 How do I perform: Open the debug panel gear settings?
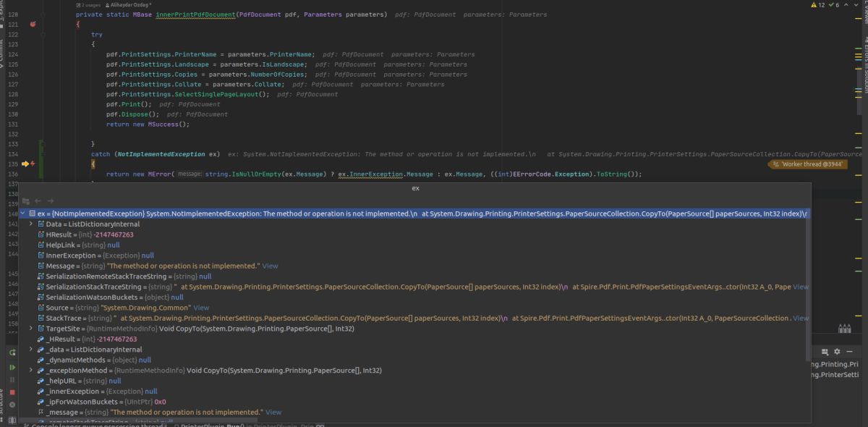(x=837, y=352)
